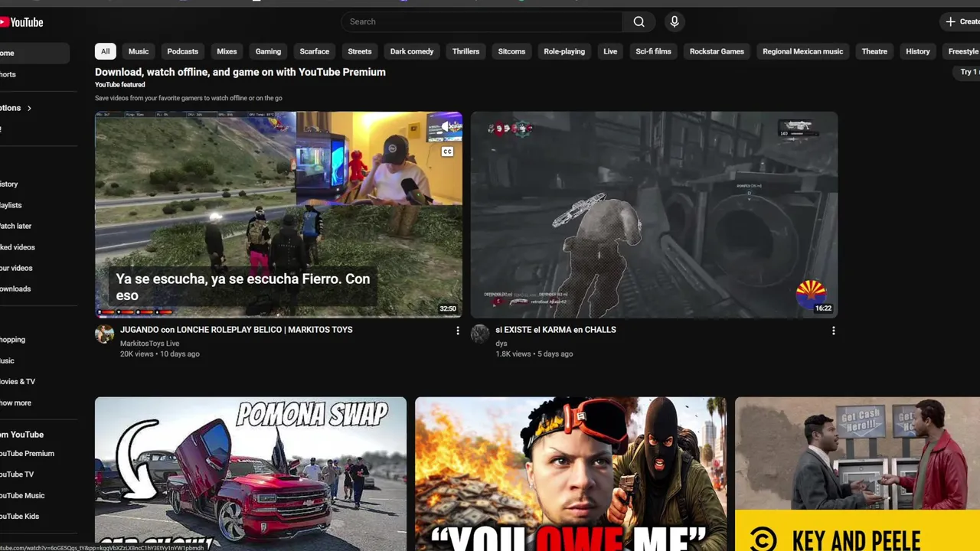
Task: Click the YouTube featured label
Action: click(x=120, y=85)
